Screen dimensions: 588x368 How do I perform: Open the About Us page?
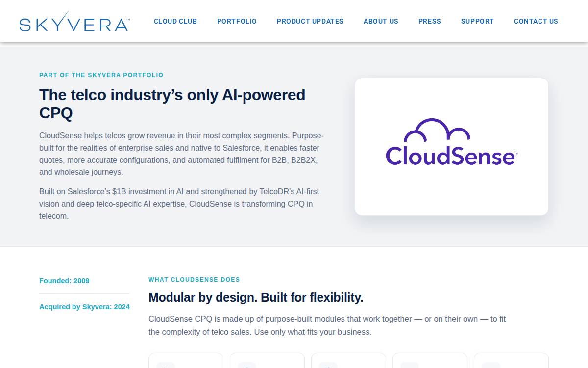(x=381, y=21)
